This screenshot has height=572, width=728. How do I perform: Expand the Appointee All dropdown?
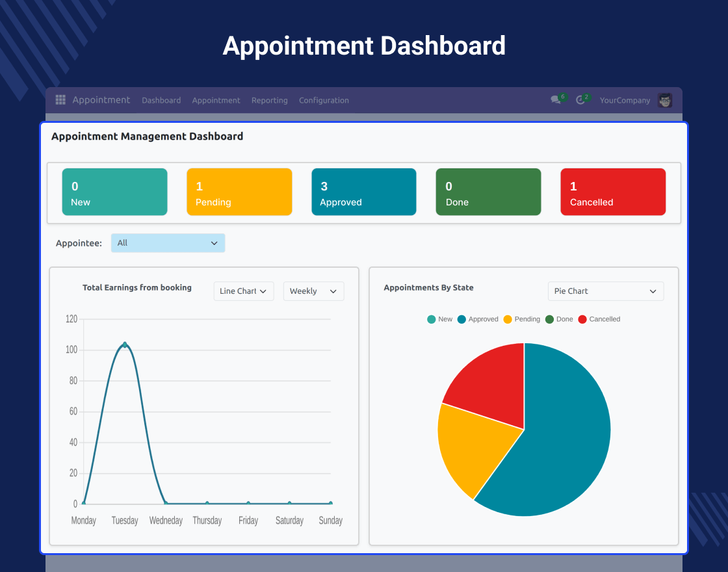coord(168,243)
